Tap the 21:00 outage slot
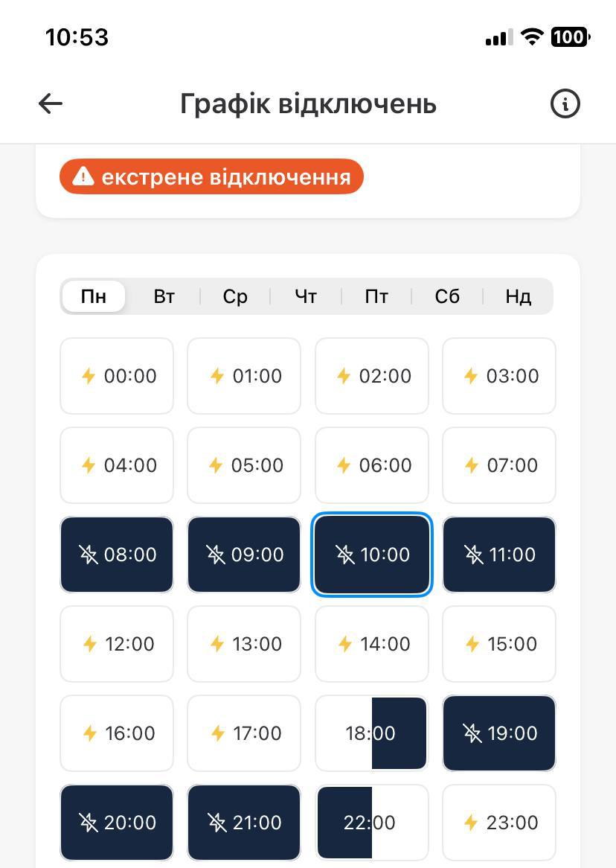Viewport: 616px width, 868px height. [244, 823]
